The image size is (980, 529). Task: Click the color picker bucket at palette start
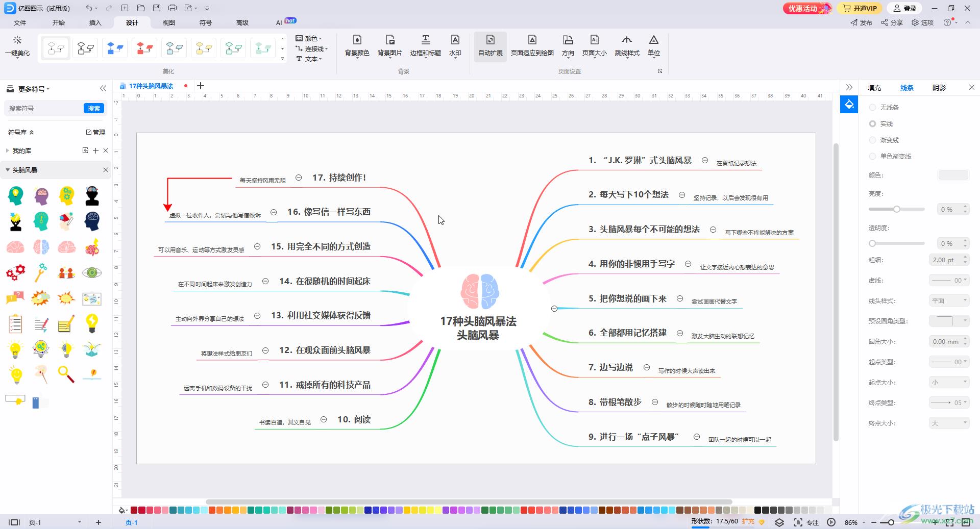[122, 510]
